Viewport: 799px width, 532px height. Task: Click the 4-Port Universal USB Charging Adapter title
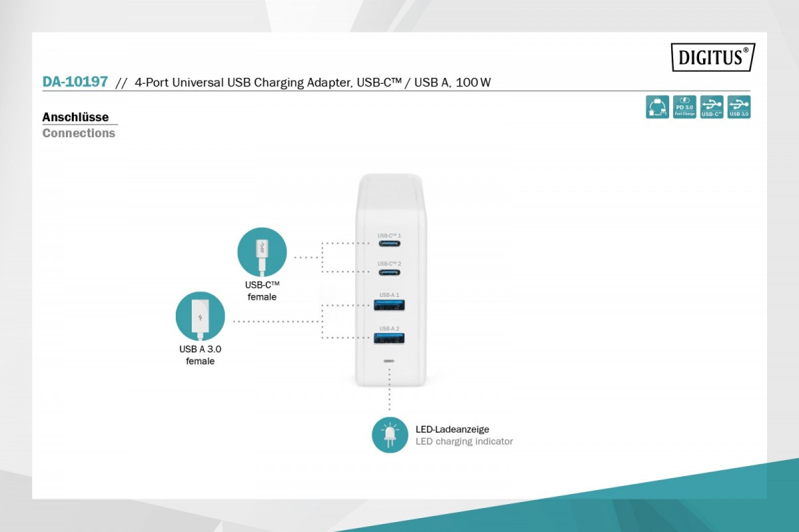(x=312, y=83)
